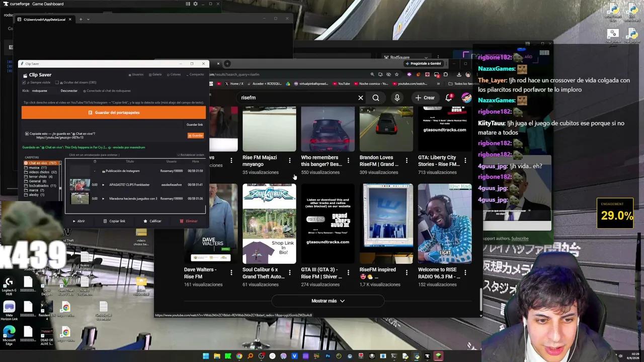Select the APAGASTE? CLIPS Frankkaster clip row
The width and height of the screenshot is (644, 362).
click(x=136, y=185)
